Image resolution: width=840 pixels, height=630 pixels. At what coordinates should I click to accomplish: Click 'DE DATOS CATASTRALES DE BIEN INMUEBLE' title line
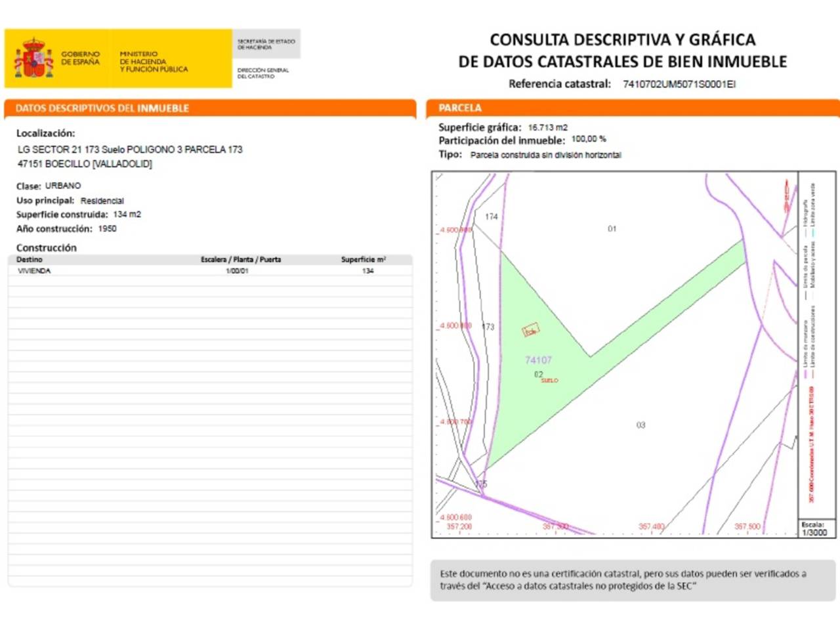(623, 62)
